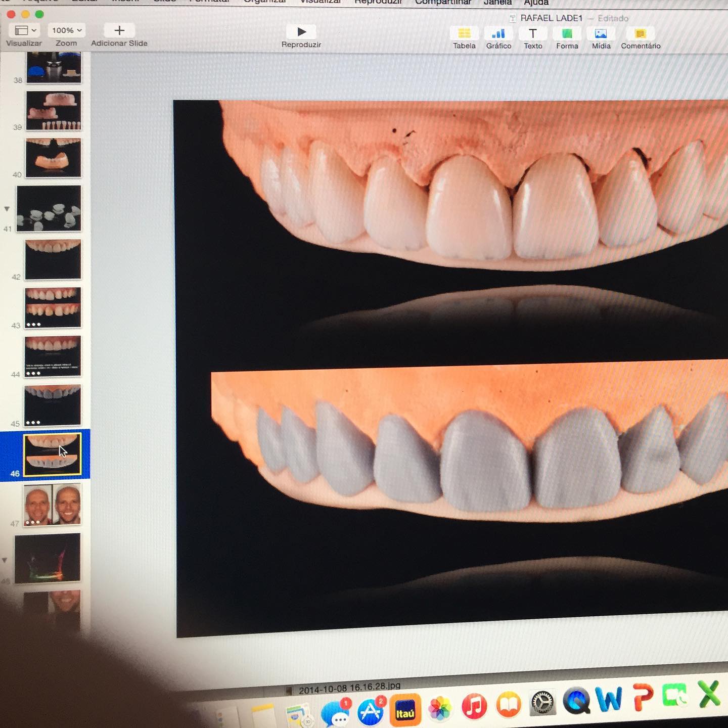Open the orange books app in the Dock
Screen dimensions: 728x728
point(509,705)
